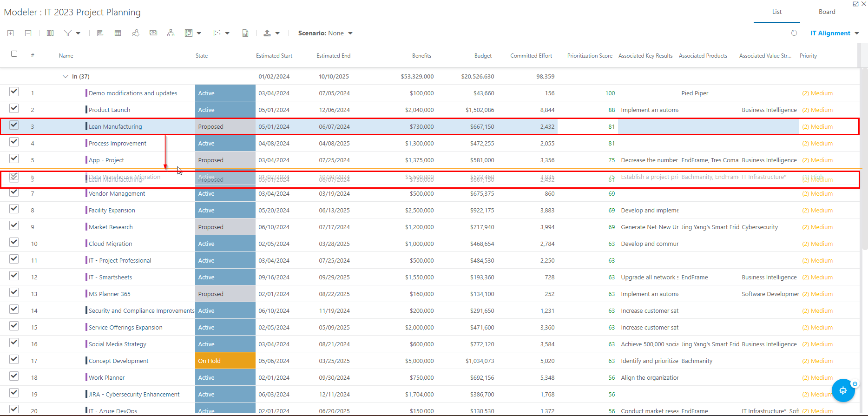This screenshot has width=868, height=416.
Task: Uncheck the Lean Manufacturing row 3 checkbox
Action: pyautogui.click(x=14, y=125)
